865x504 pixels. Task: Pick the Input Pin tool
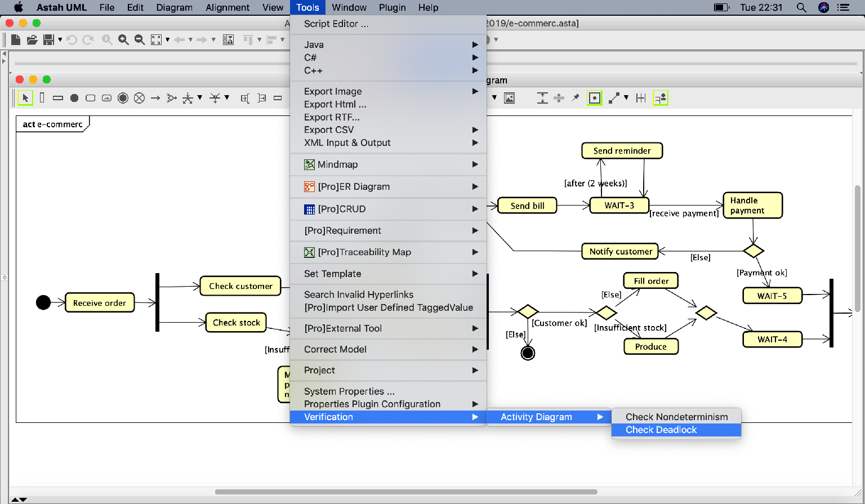tap(245, 98)
